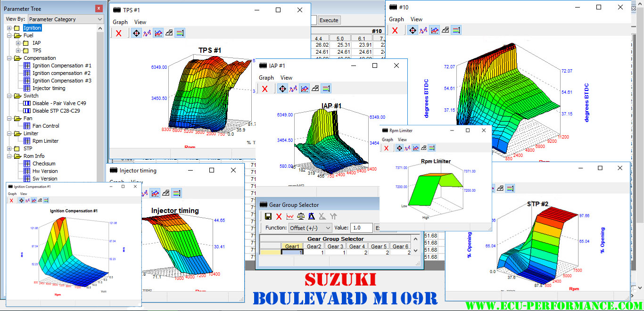Click the red X icon in #10 window toolbar
644x311 pixels.
pos(395,30)
